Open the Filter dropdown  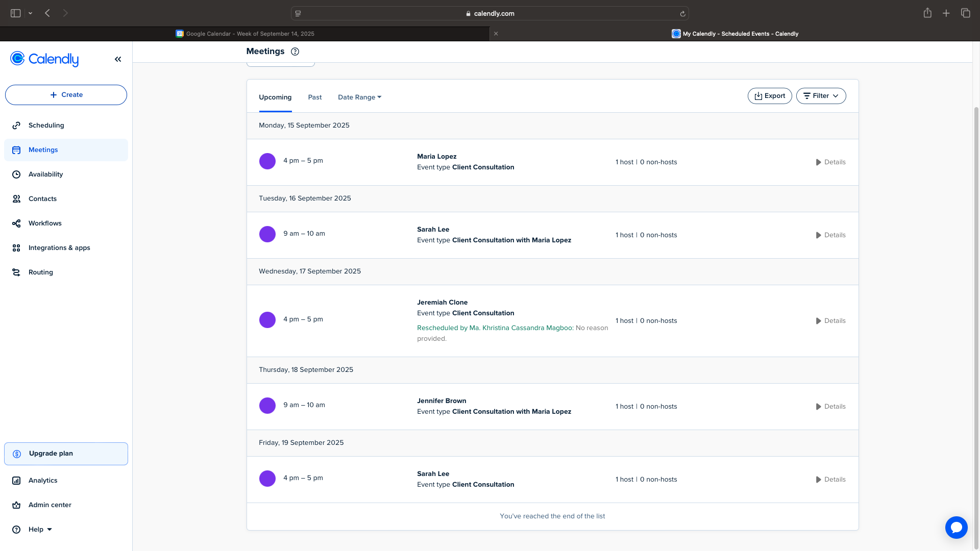821,96
